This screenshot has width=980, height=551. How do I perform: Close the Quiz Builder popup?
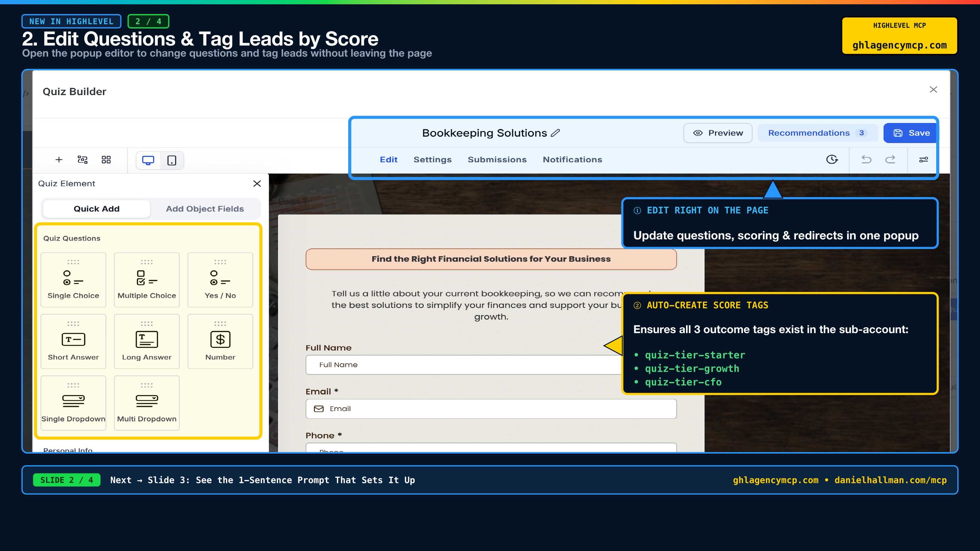pos(933,89)
